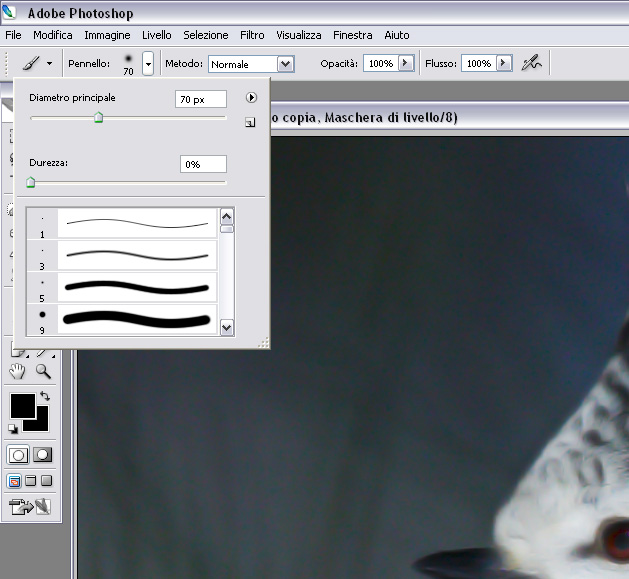Screen dimensions: 629x579
Task: Click the background color swatch
Action: [42, 424]
